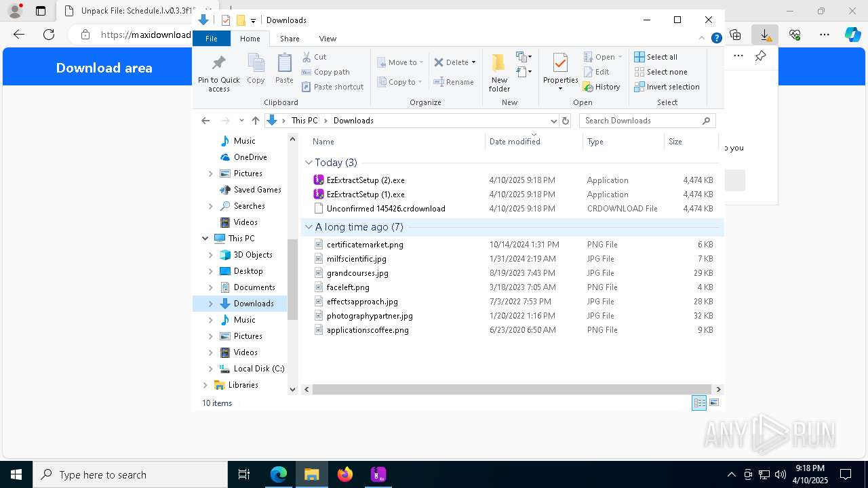Click the Copy ribbon icon
Image resolution: width=868 pixels, height=488 pixels.
(x=256, y=68)
